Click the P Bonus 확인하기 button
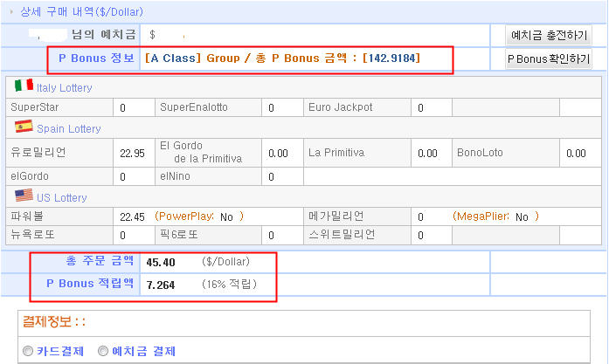 click(549, 59)
